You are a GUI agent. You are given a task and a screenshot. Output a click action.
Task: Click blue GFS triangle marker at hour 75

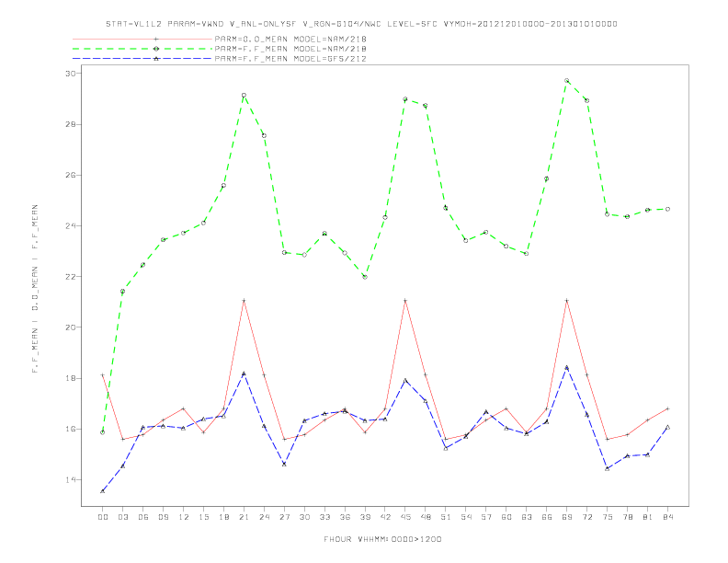(608, 468)
